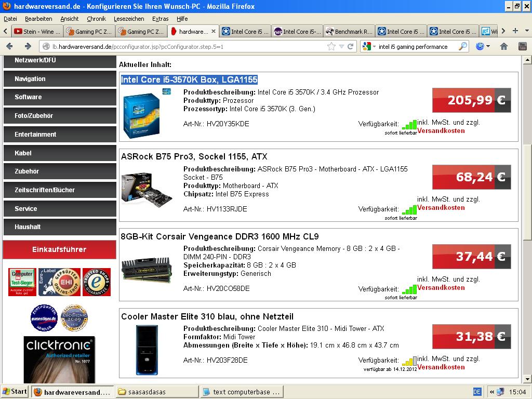Open URL history dropdown arrow in address bar
Viewport: 532px width, 399px height.
(x=342, y=46)
